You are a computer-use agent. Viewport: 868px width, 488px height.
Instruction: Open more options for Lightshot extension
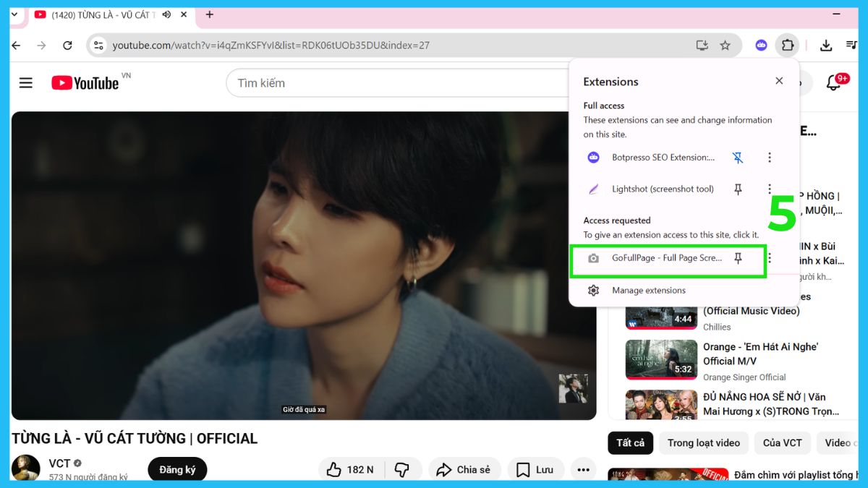[x=770, y=189]
